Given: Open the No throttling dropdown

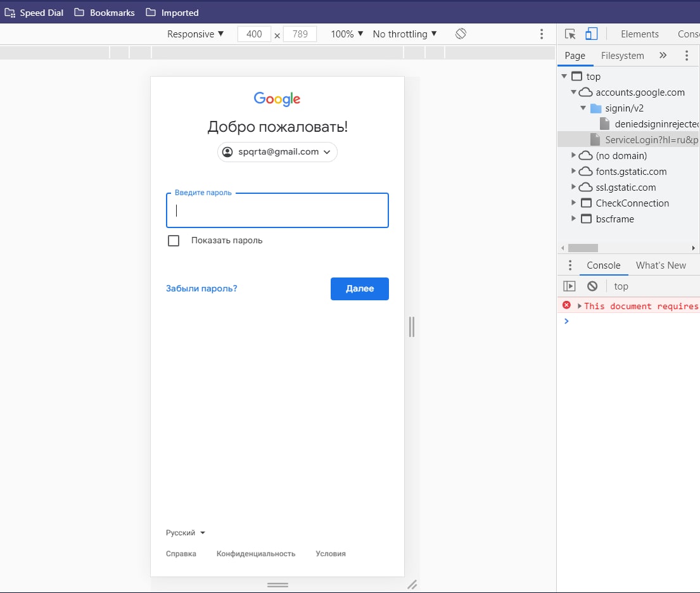Looking at the screenshot, I should (404, 34).
